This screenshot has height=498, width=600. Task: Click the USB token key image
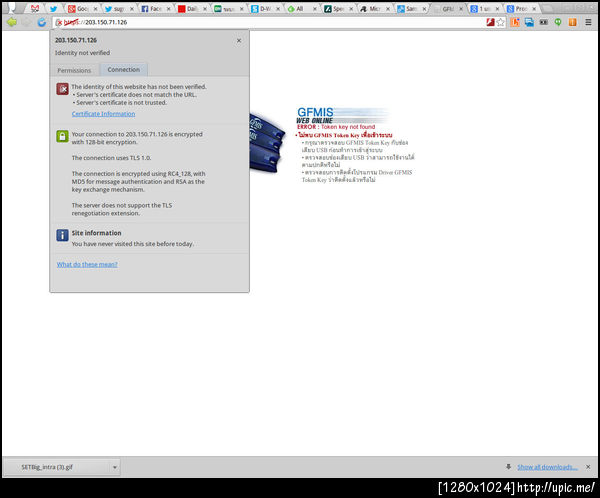click(x=267, y=143)
